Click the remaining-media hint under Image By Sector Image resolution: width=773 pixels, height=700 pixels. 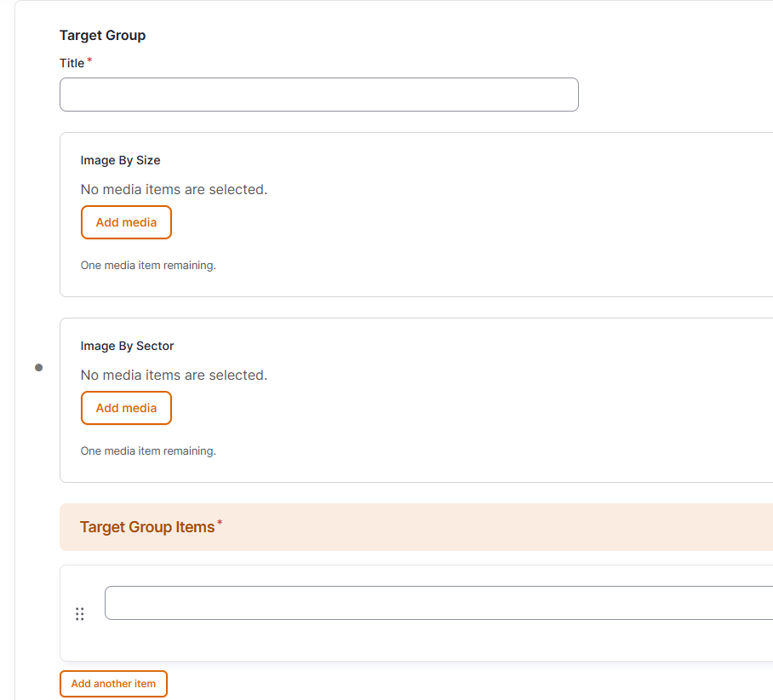point(148,450)
